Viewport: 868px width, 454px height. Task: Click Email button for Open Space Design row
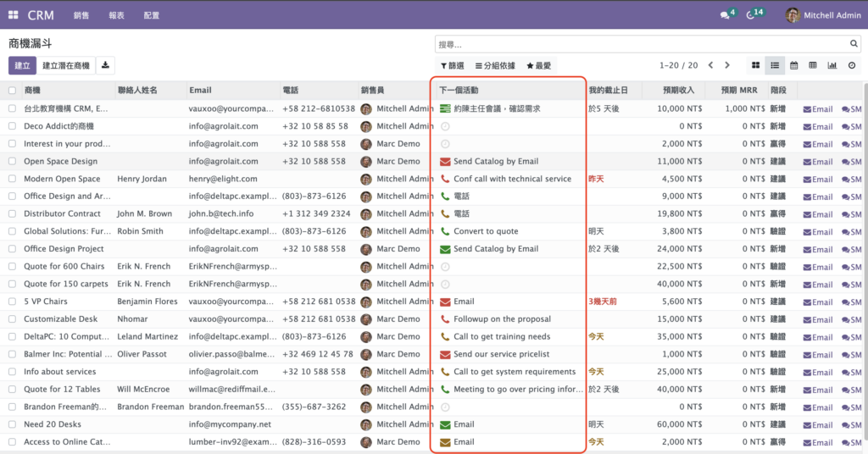tap(818, 162)
